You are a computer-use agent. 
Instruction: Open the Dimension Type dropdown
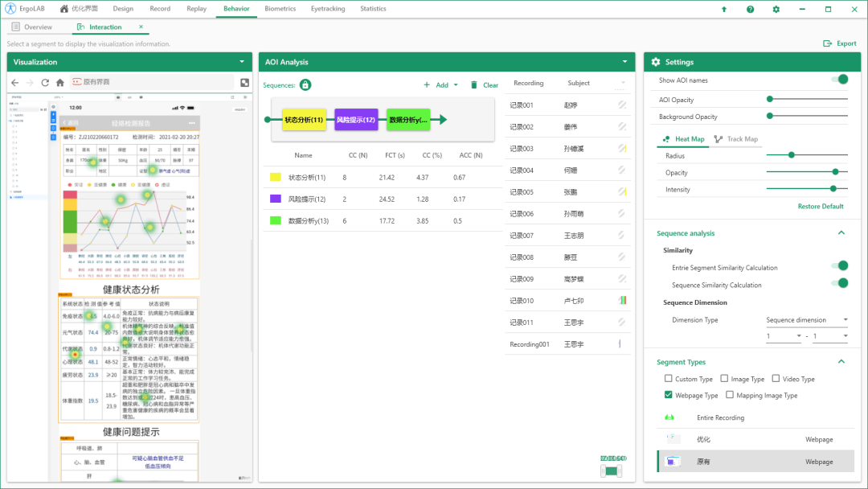pyautogui.click(x=807, y=320)
